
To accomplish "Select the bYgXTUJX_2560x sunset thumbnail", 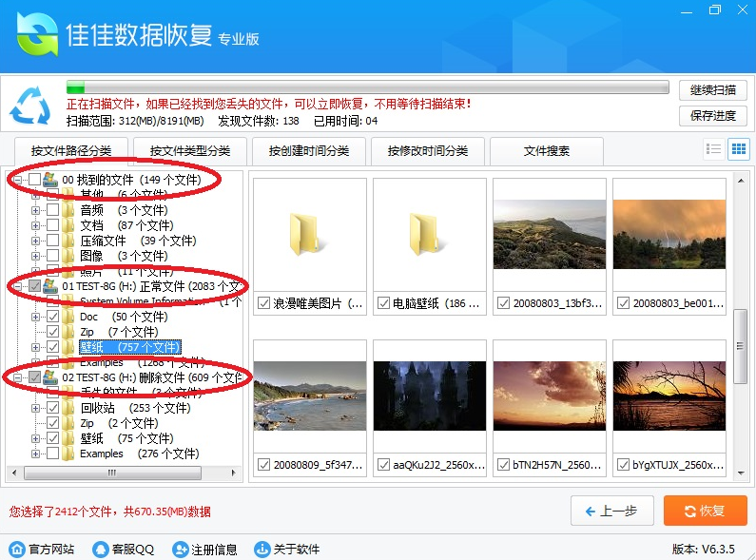I will (x=669, y=396).
